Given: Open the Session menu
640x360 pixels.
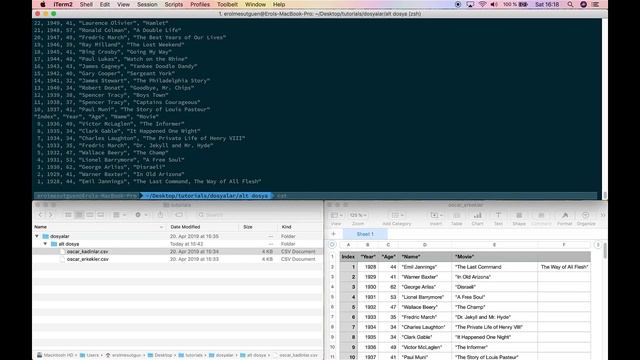Looking at the screenshot, I should (147, 4).
